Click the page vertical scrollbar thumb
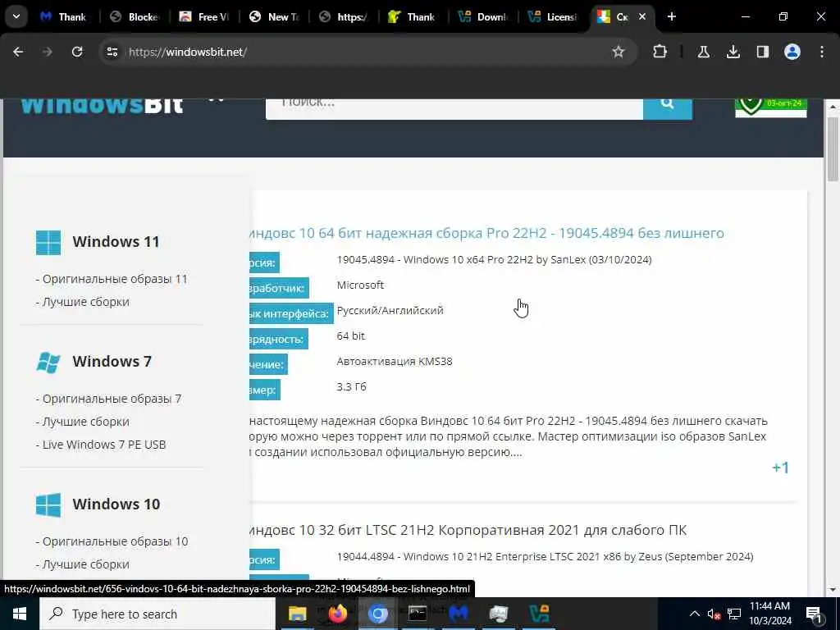840x630 pixels. (x=833, y=149)
